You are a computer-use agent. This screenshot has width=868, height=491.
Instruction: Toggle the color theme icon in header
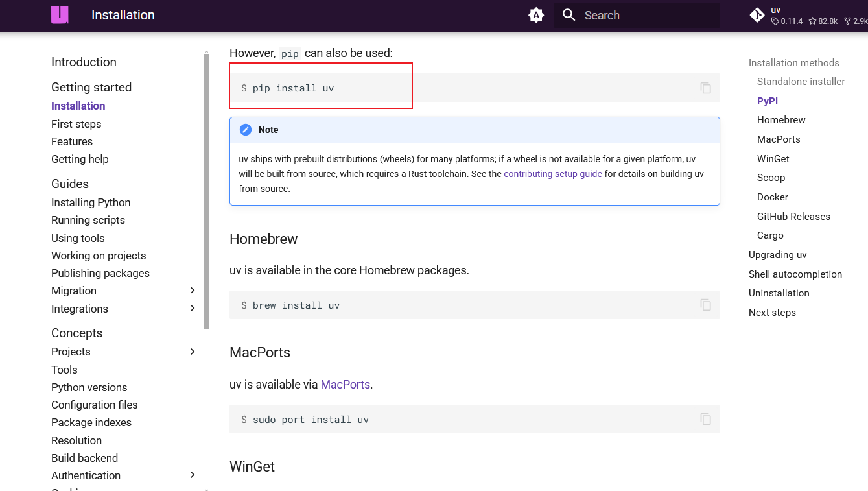coord(536,15)
